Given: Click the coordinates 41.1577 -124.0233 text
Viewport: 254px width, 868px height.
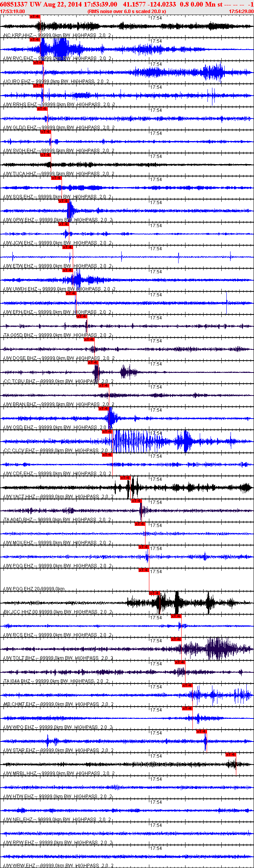Looking at the screenshot, I should coord(149,4).
